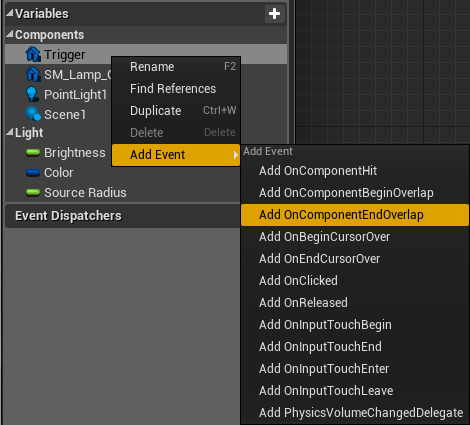Click the green pill icon beside Source Radius
The width and height of the screenshot is (470, 425).
tap(33, 192)
